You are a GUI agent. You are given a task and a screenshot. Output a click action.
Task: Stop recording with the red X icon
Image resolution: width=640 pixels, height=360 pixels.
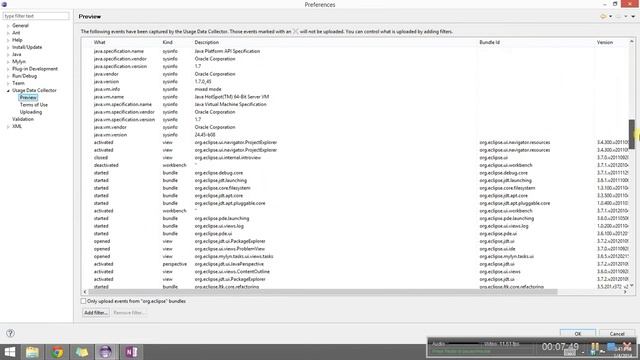point(627,347)
